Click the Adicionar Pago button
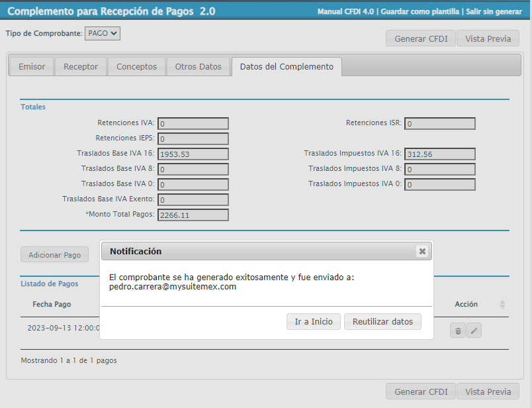Image resolution: width=532 pixels, height=408 pixels. (x=54, y=255)
